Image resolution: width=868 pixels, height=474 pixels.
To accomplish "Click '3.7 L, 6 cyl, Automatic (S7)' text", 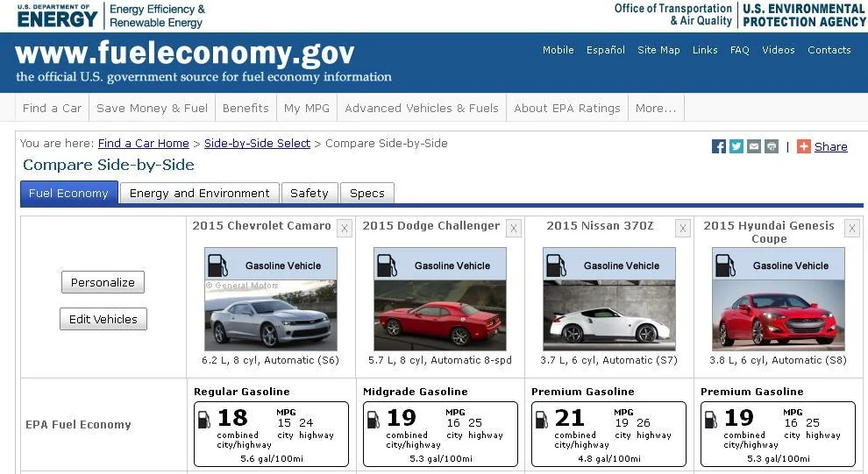I will pyautogui.click(x=609, y=360).
